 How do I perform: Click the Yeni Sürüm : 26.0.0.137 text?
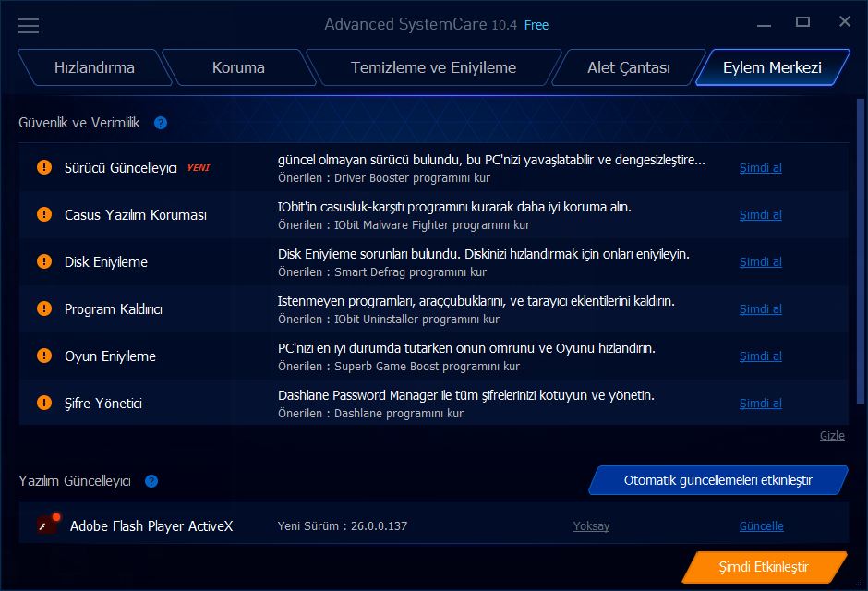[343, 525]
